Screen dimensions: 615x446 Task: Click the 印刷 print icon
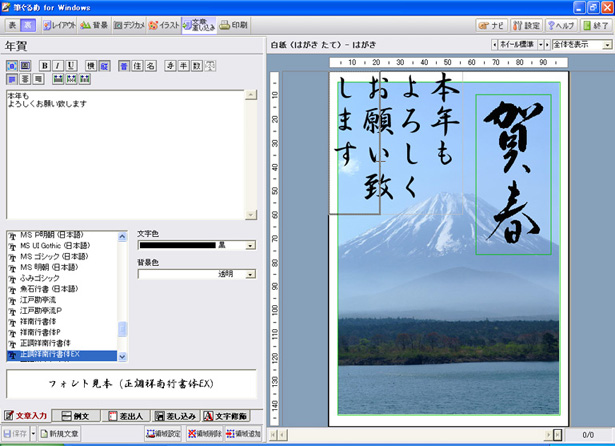[233, 25]
